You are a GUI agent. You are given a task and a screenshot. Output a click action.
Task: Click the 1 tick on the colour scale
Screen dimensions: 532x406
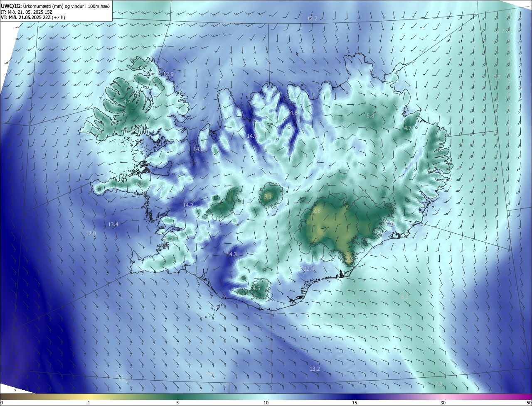click(x=89, y=403)
